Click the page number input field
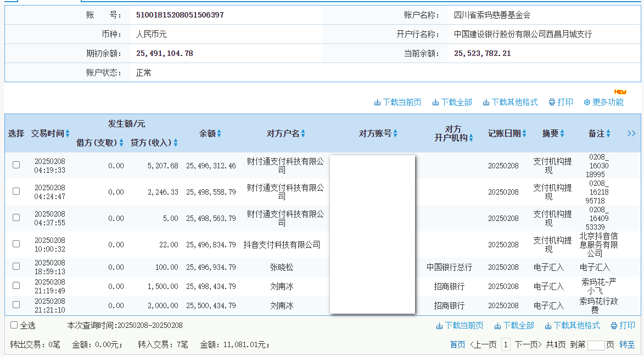 [596, 345]
